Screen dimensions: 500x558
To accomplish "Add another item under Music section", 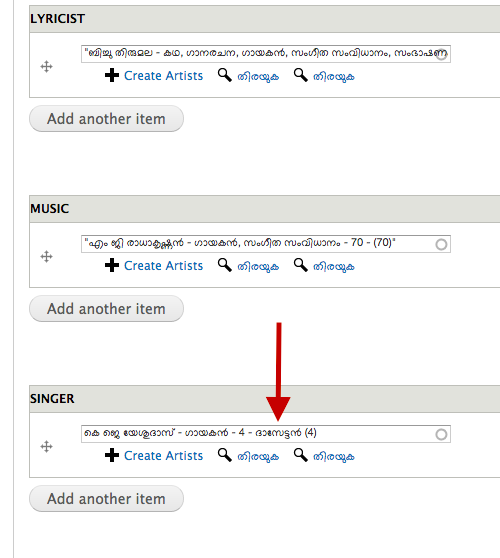I will [106, 309].
